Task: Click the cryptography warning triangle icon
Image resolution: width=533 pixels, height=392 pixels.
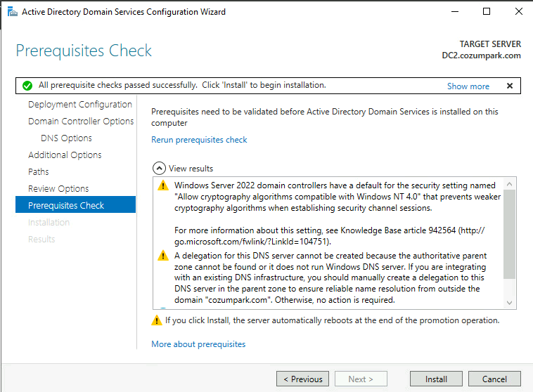Action: click(x=163, y=185)
